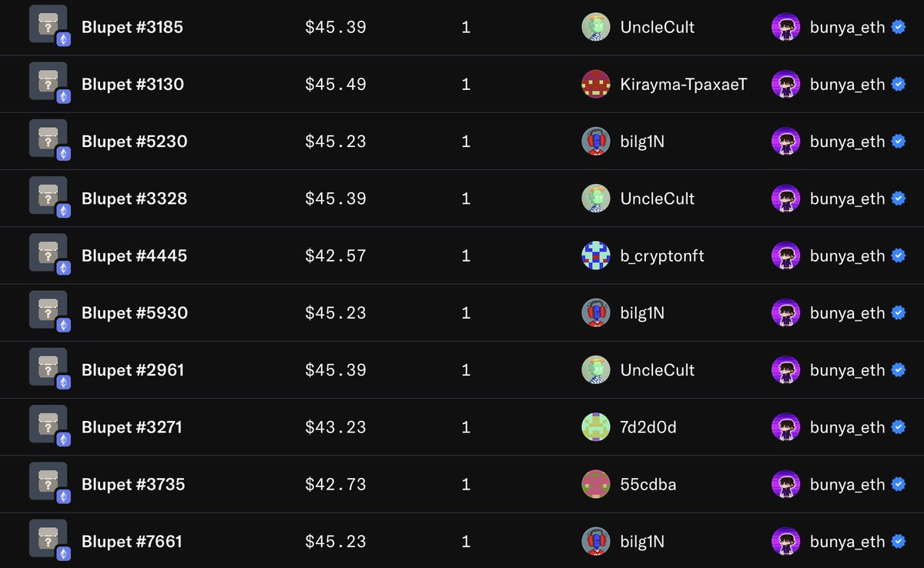924x568 pixels.
Task: Click the Ethereum badge on the Blupet #7661 thumbnail
Action: coord(63,553)
